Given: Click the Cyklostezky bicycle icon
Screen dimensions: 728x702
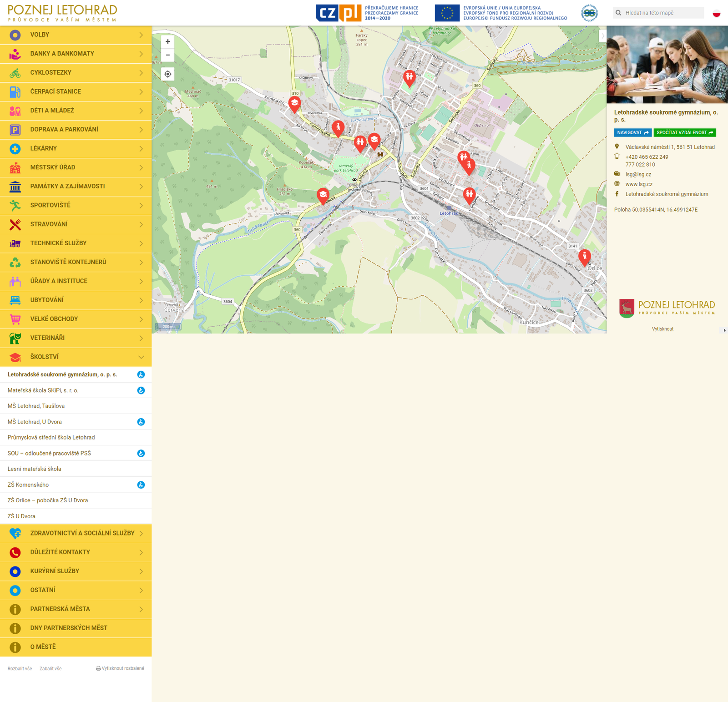Looking at the screenshot, I should tap(15, 73).
